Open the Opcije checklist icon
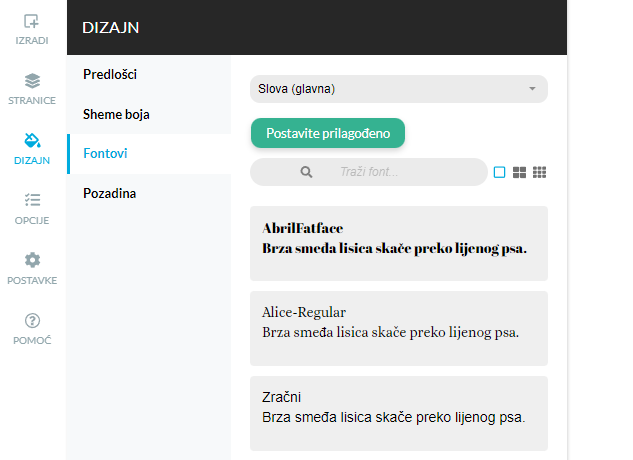This screenshot has height=460, width=633. 32,201
